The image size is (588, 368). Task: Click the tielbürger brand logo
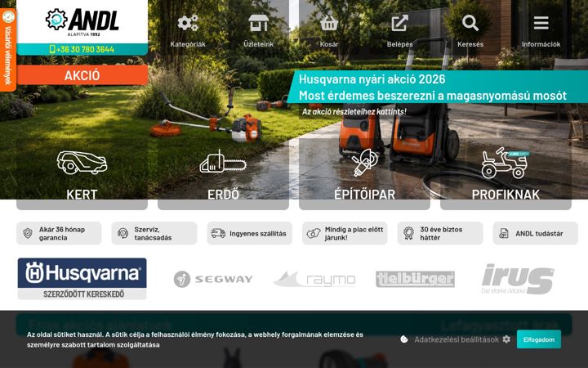coord(415,279)
